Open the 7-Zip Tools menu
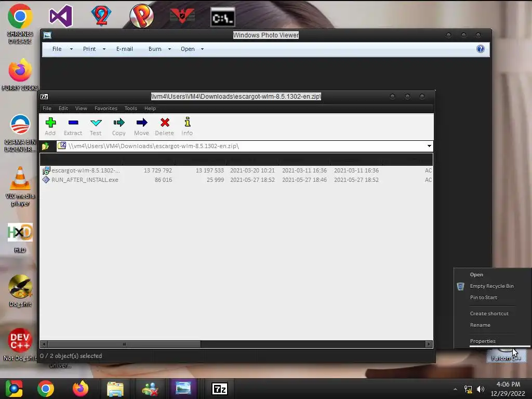 click(x=130, y=108)
